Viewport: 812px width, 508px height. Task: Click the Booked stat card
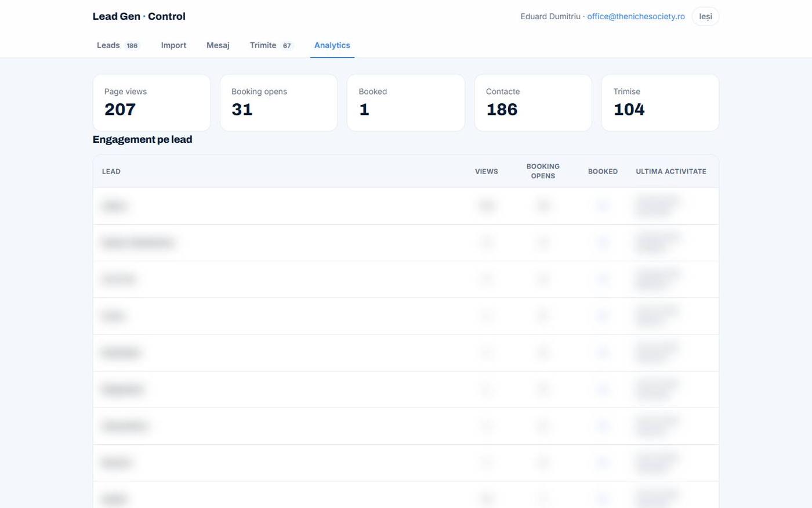pos(406,103)
